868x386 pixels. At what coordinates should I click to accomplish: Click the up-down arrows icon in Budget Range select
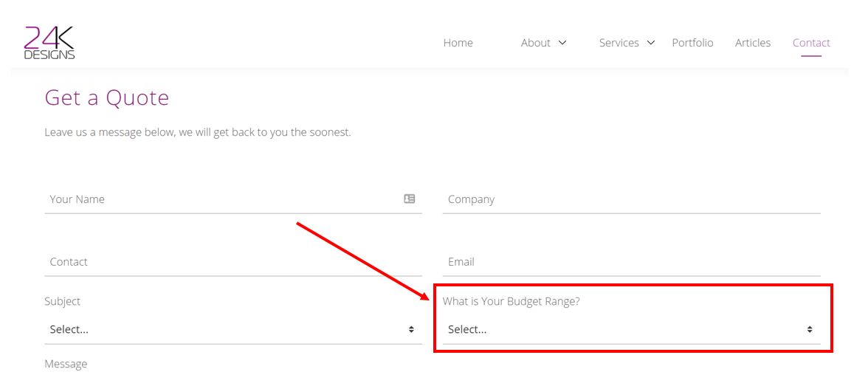pyautogui.click(x=810, y=330)
